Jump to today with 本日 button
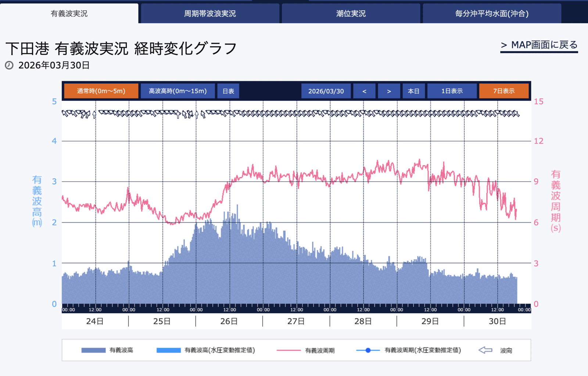The height and width of the screenshot is (376, 588). [413, 91]
